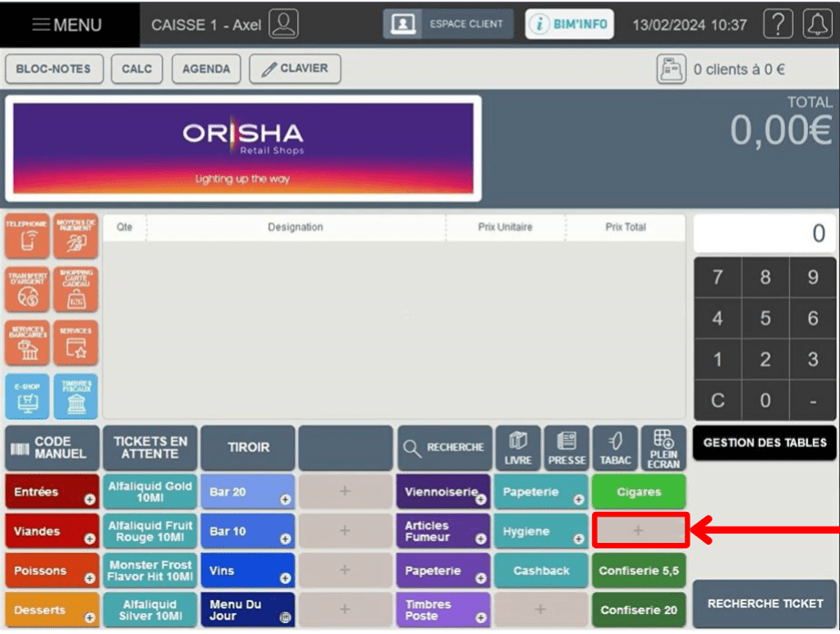Open the hamburger MENU
The height and width of the screenshot is (634, 840).
(x=67, y=25)
